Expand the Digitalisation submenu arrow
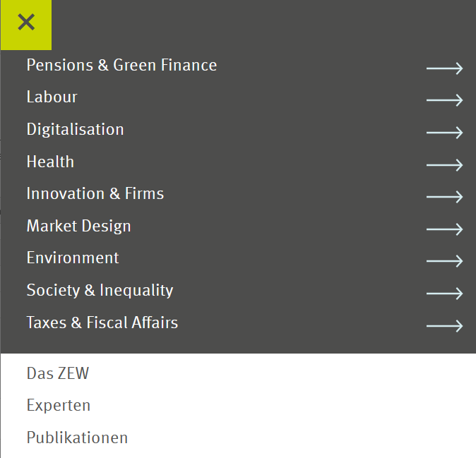The width and height of the screenshot is (476, 458). click(x=444, y=133)
